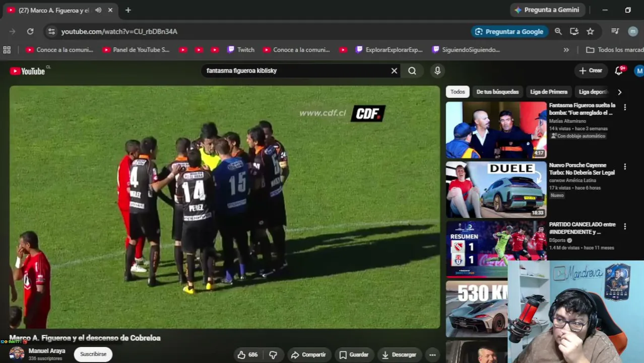Screen dimensions: 644x363
Task: Click the Pregunta a Gemini button
Action: coord(547,10)
